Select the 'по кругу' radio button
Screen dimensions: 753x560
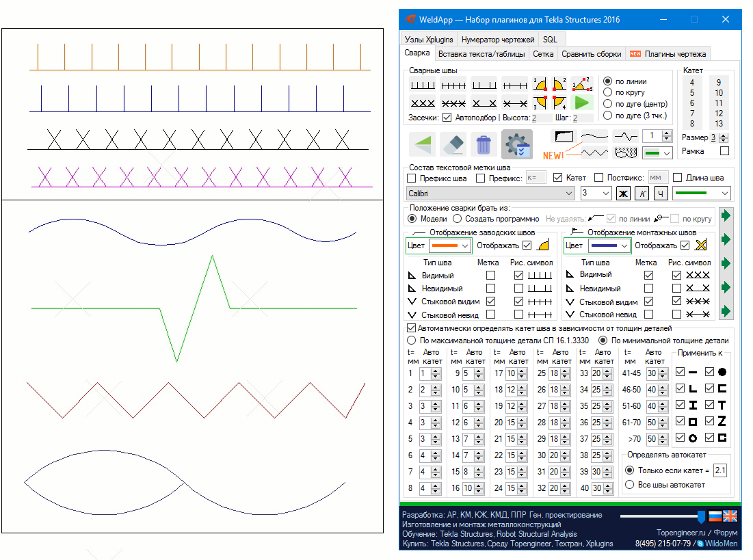(x=607, y=92)
